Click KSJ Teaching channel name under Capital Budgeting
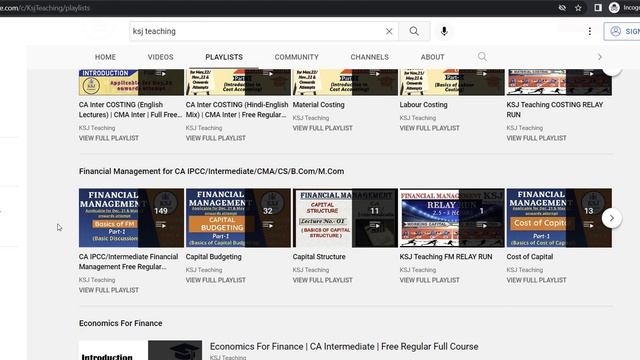This screenshot has height=360, width=640. click(204, 270)
